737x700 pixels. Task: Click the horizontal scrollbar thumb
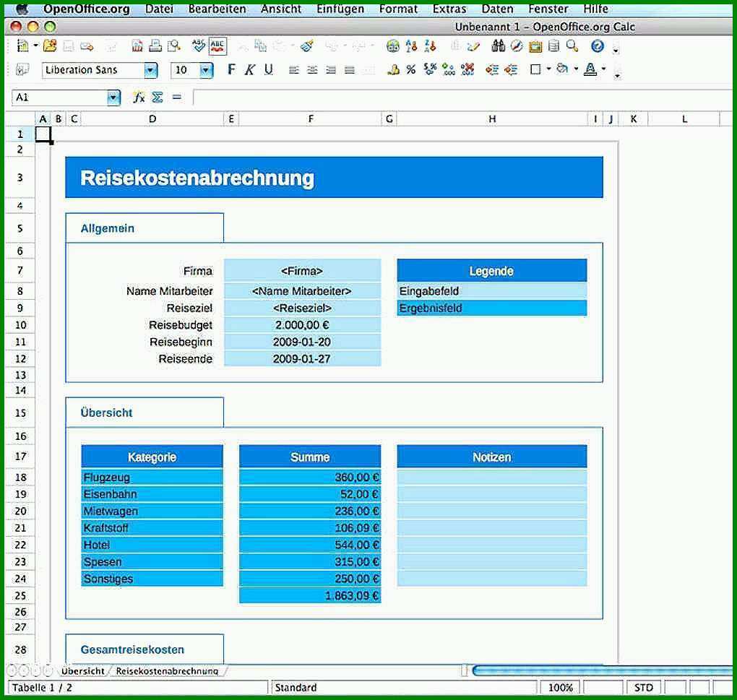(603, 670)
